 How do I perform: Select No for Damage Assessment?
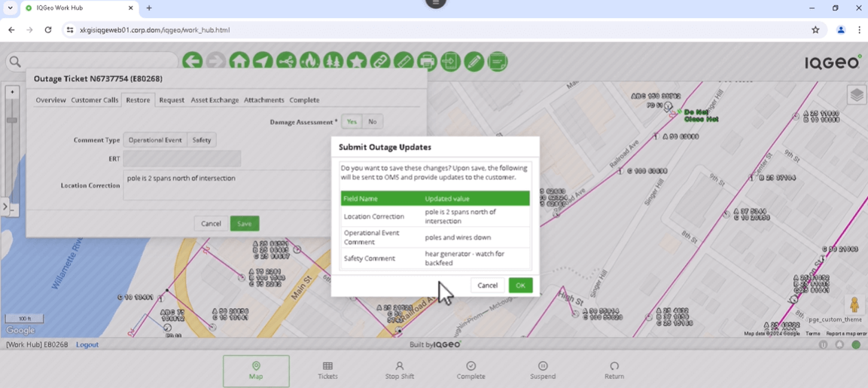[x=372, y=121]
